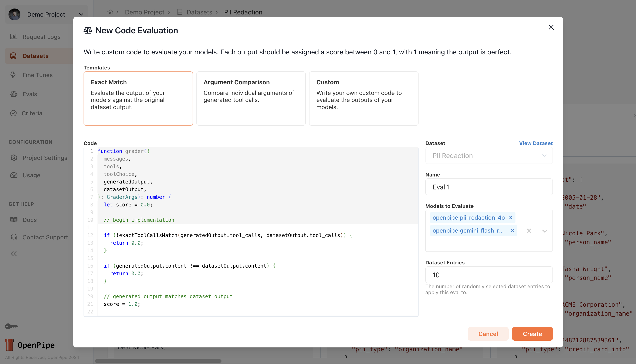Screen dimensions: 636x364
Task: Expand the Models to Evaluate dropdown
Action: tap(545, 231)
